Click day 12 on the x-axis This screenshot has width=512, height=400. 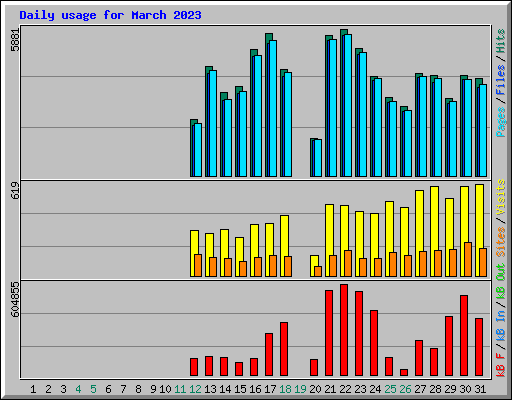point(195,389)
